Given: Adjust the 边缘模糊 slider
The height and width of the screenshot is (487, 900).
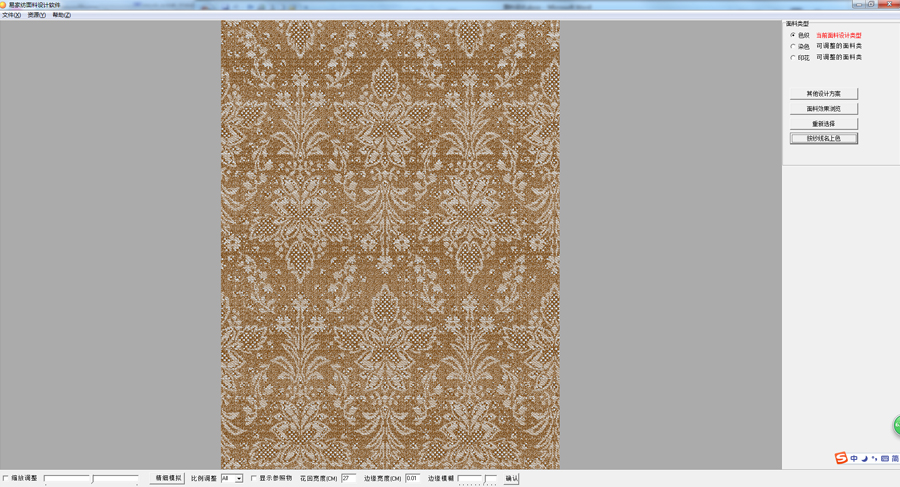Looking at the screenshot, I should (478, 478).
